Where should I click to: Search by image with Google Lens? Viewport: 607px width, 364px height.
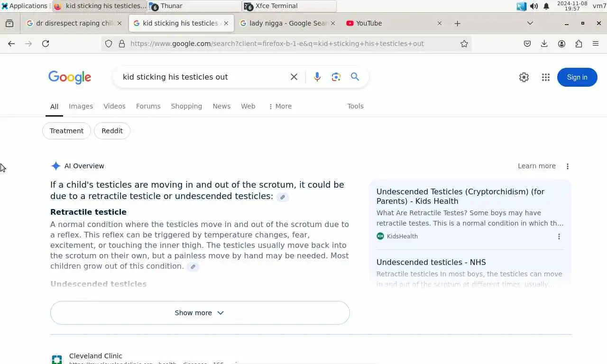[x=336, y=77]
